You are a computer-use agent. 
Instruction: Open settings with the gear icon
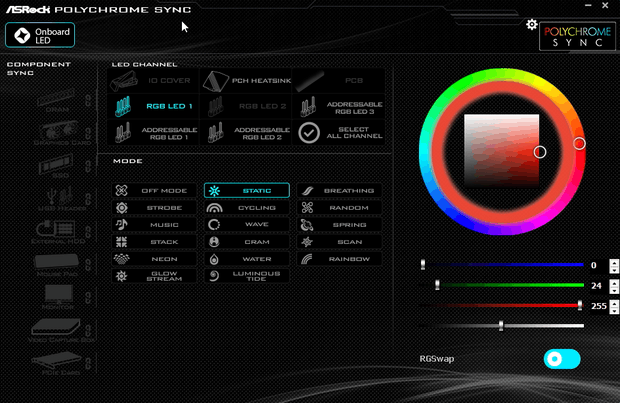tap(531, 25)
